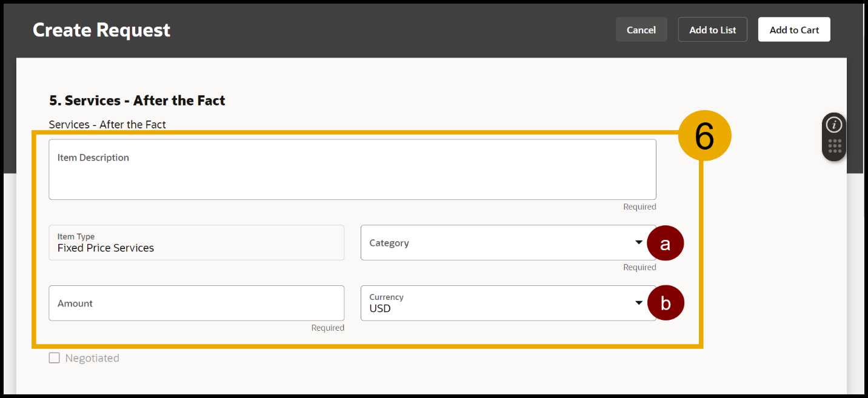This screenshot has height=398, width=868.
Task: Click the dotted grid icon below the info icon
Action: coord(834,147)
